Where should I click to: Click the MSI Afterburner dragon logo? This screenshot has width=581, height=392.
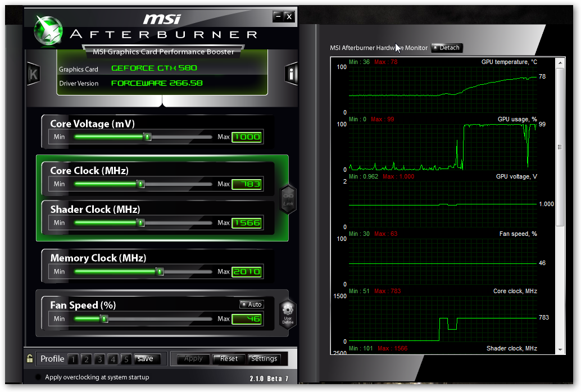[x=48, y=30]
